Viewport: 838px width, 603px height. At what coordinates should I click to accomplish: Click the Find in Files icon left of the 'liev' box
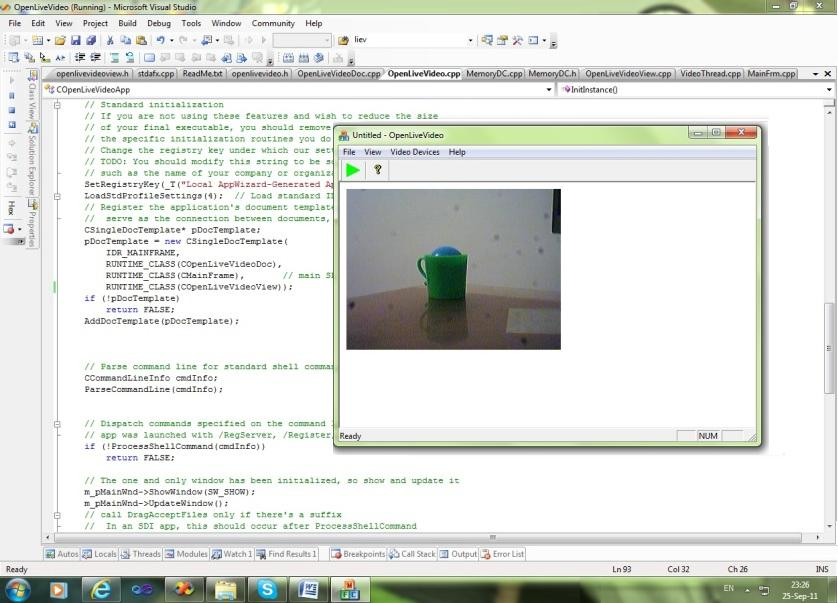coord(343,40)
